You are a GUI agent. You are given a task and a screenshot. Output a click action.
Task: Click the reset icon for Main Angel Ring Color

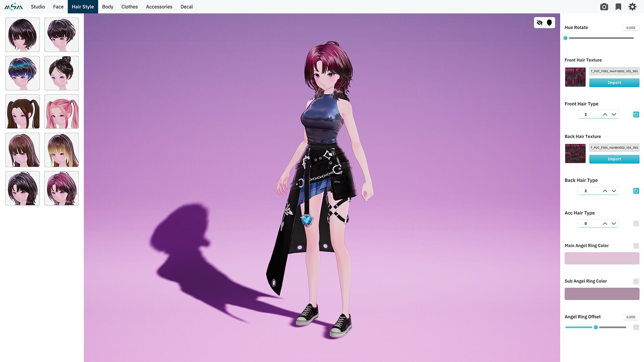click(636, 246)
